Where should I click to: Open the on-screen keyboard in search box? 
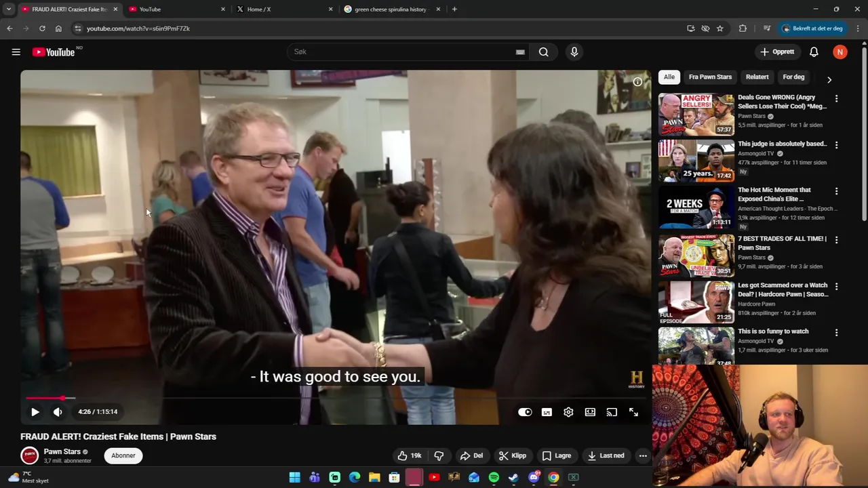coord(520,52)
